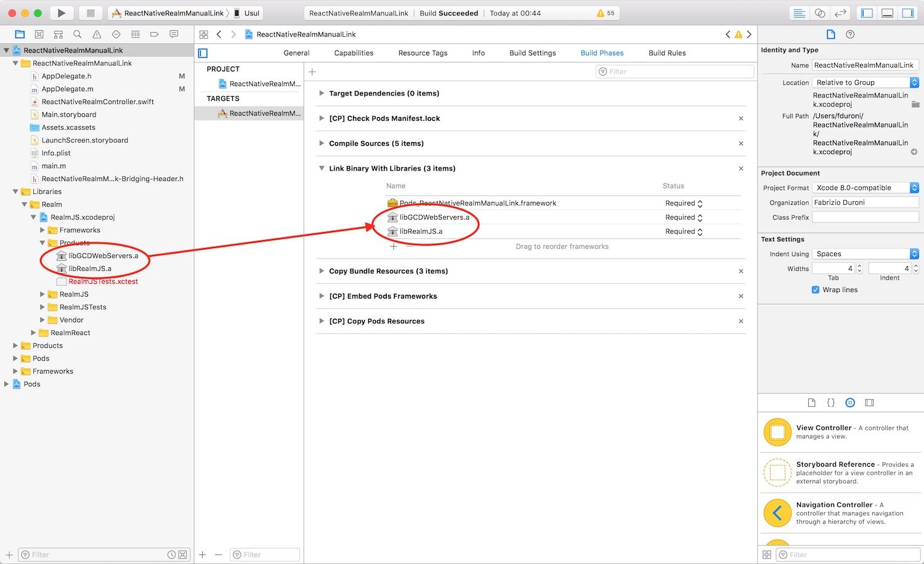Expand the RealmReact group
Screen dimensions: 924x564
tap(33, 333)
